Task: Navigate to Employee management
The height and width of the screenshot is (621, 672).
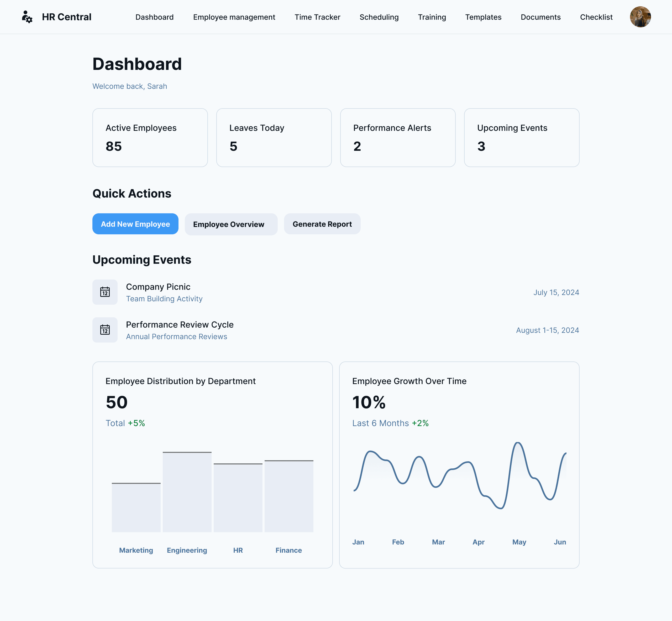Action: click(x=234, y=17)
